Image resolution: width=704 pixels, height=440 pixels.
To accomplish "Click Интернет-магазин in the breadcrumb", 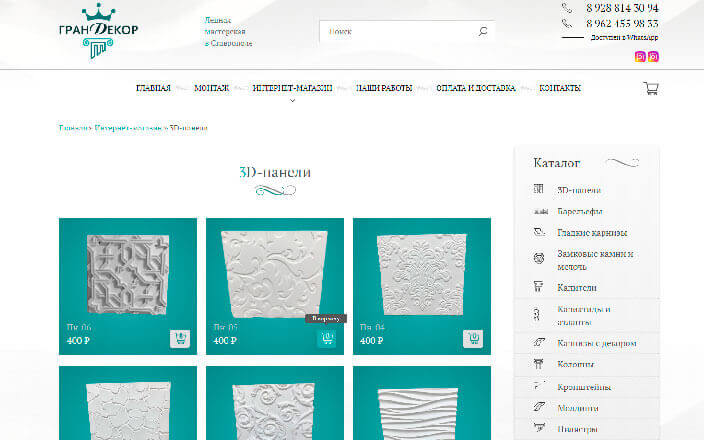I will pyautogui.click(x=129, y=128).
